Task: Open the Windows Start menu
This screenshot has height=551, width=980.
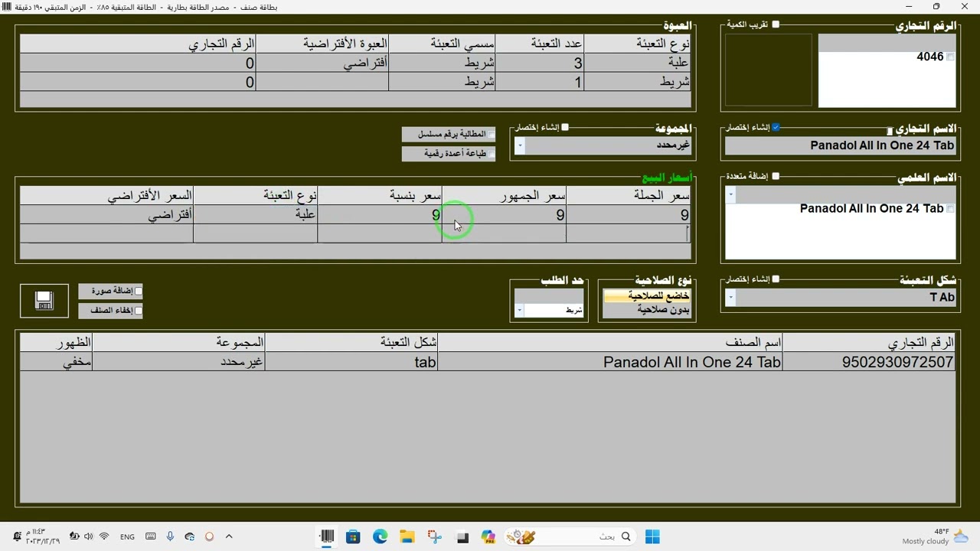Action: point(652,536)
